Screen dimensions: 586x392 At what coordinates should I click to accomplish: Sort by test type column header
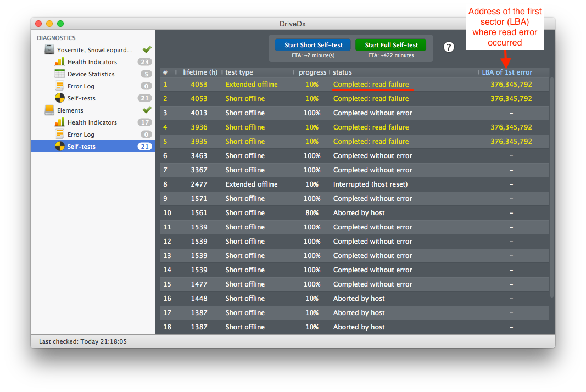pos(239,72)
